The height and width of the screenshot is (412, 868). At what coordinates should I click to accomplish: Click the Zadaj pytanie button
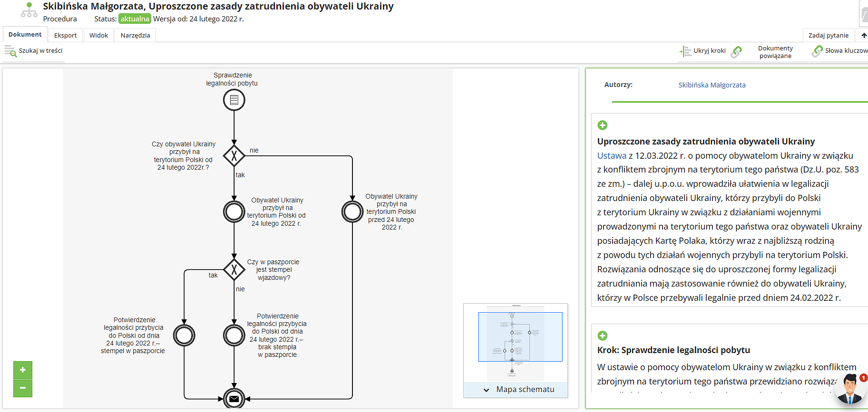coord(828,35)
